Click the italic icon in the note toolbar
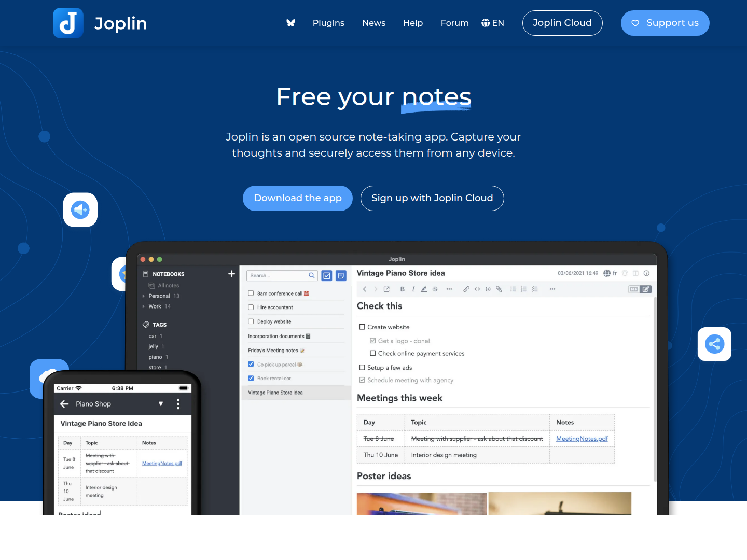 coord(413,289)
